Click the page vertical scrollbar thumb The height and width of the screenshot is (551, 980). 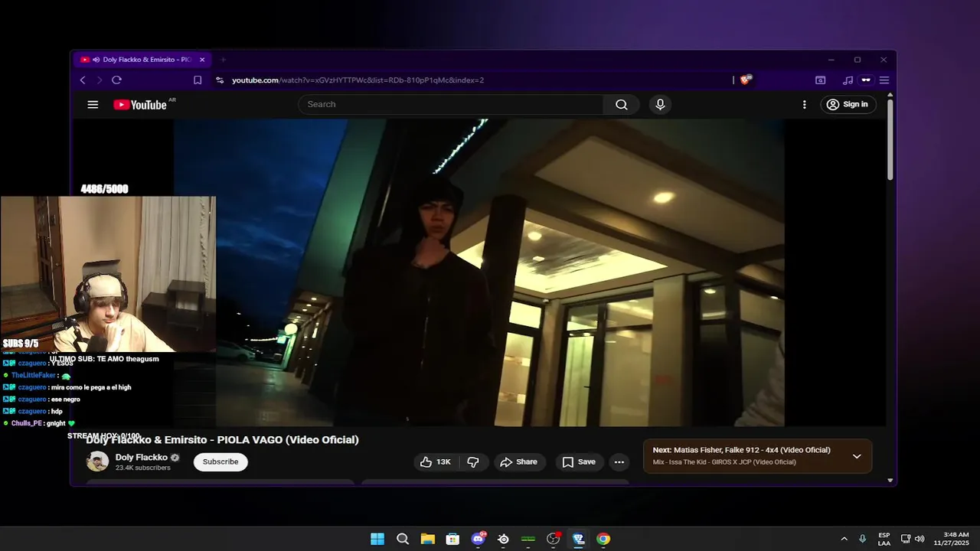click(890, 139)
